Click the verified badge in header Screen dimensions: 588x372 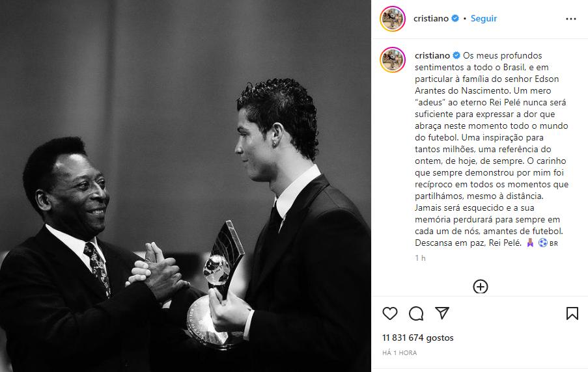455,18
